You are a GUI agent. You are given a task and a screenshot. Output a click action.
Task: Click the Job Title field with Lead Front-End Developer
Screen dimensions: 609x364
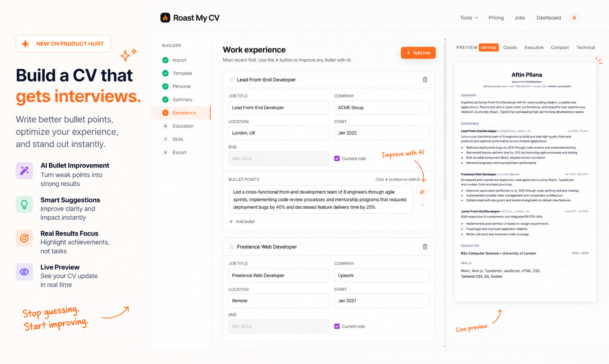click(x=279, y=108)
